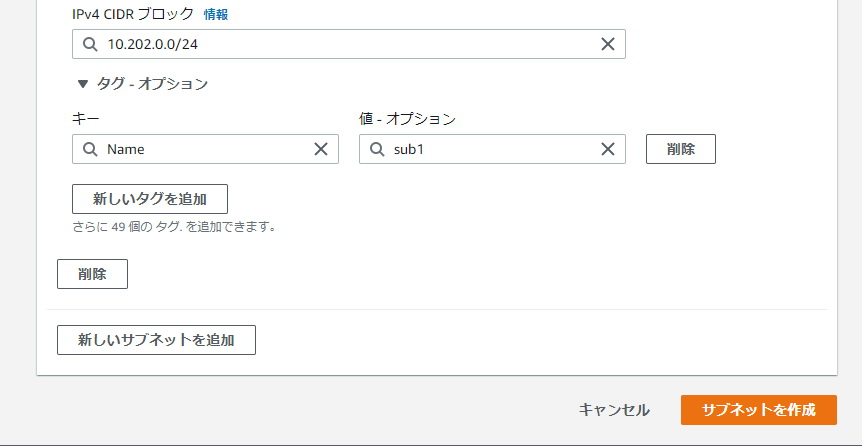Click the キー field label
The width and height of the screenshot is (862, 446).
click(x=85, y=119)
